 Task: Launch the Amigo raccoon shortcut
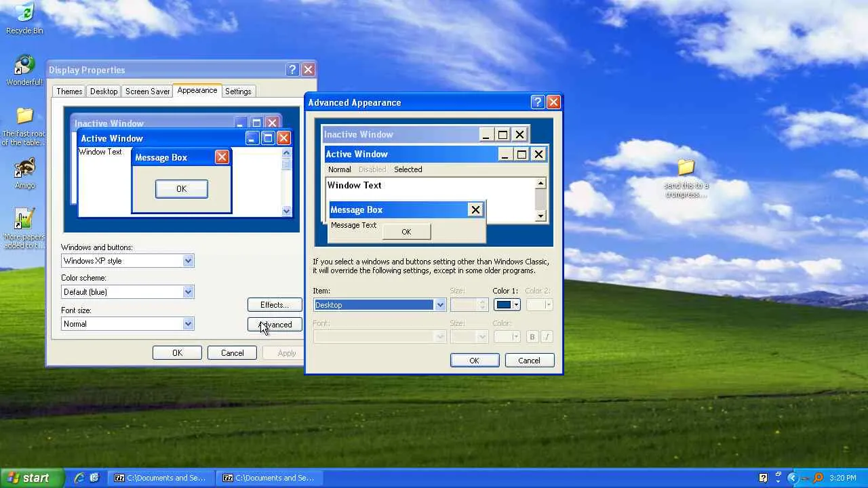pos(24,174)
